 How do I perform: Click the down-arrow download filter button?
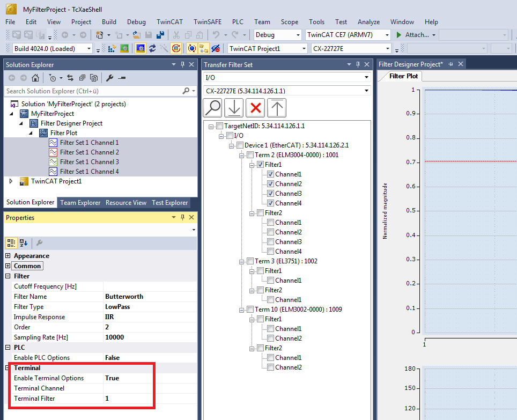coord(234,108)
